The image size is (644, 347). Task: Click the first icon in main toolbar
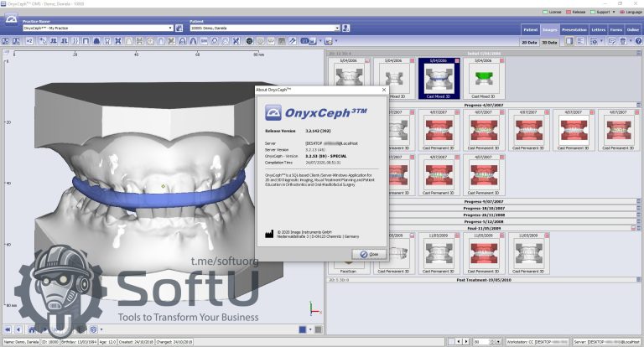pos(5,41)
